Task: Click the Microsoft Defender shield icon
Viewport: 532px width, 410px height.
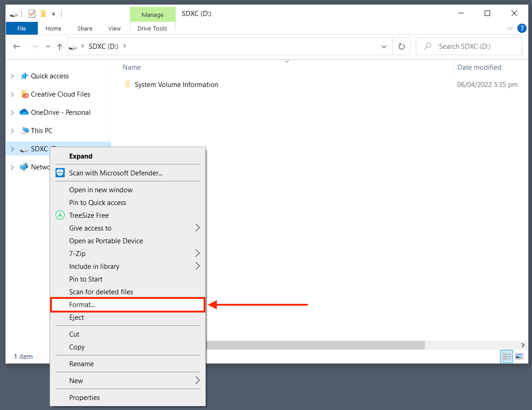Action: [60, 173]
